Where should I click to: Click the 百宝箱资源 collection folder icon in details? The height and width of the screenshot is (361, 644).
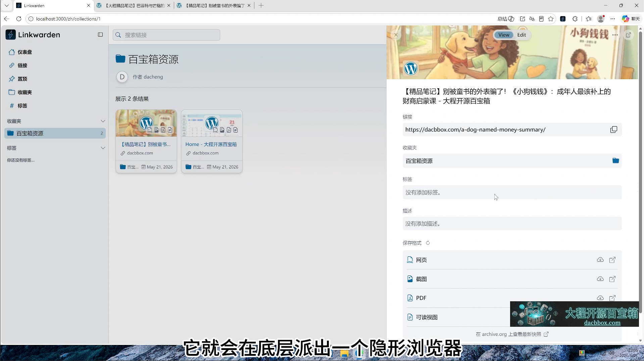(x=615, y=161)
